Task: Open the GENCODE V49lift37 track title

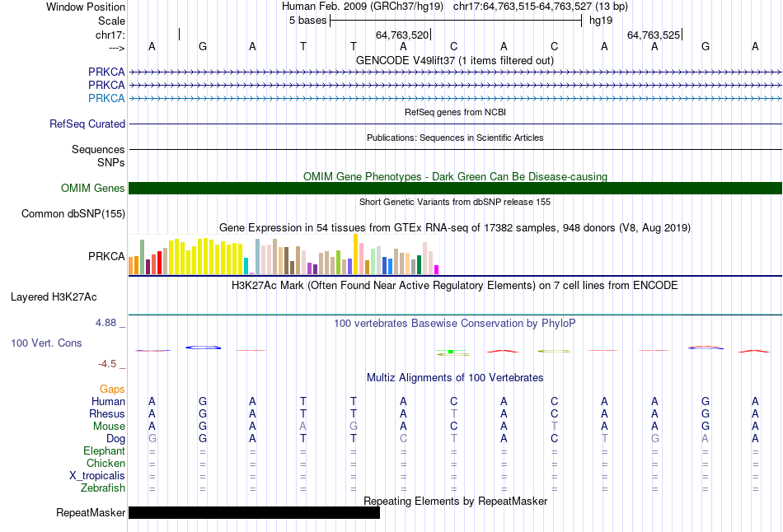Action: 454,60
